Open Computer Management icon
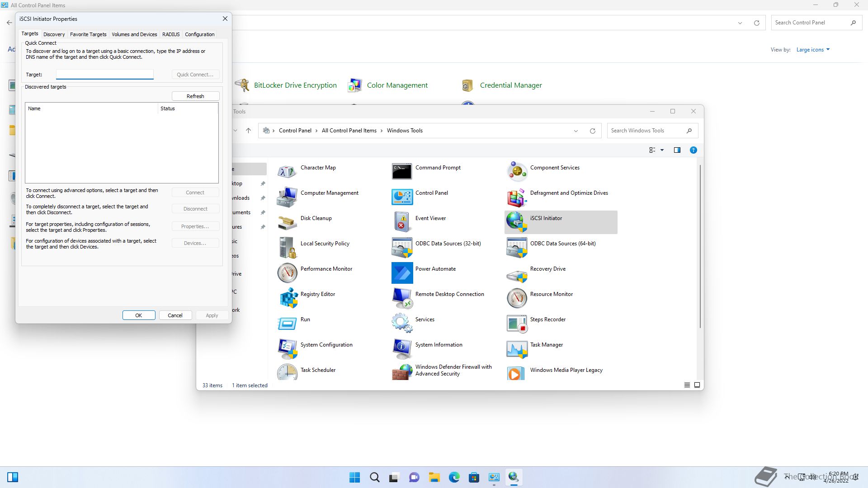This screenshot has width=868, height=488. click(287, 197)
